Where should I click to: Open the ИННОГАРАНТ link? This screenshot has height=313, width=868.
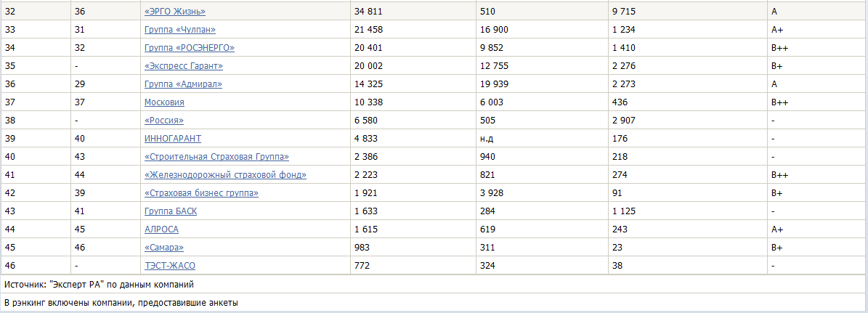(x=173, y=139)
